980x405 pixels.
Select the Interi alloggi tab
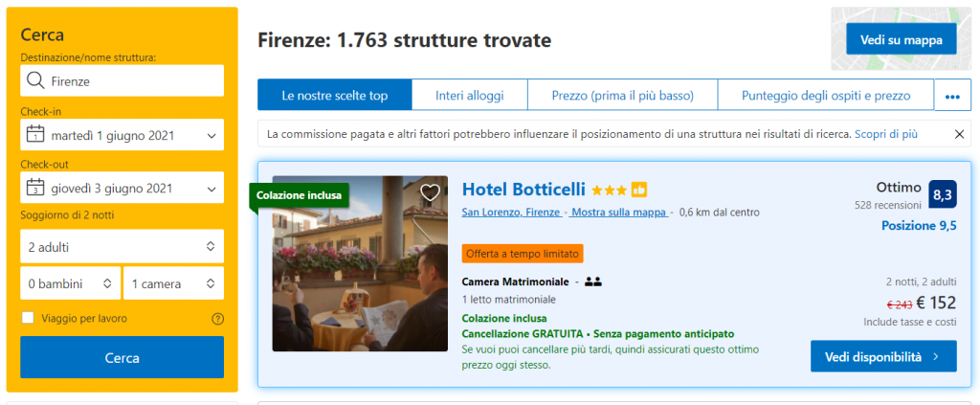point(469,96)
